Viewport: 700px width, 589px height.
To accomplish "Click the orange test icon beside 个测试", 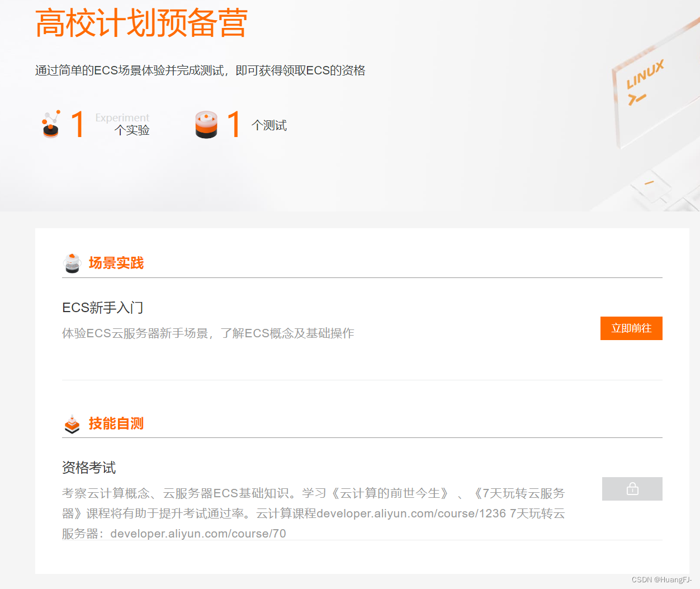I will click(206, 124).
